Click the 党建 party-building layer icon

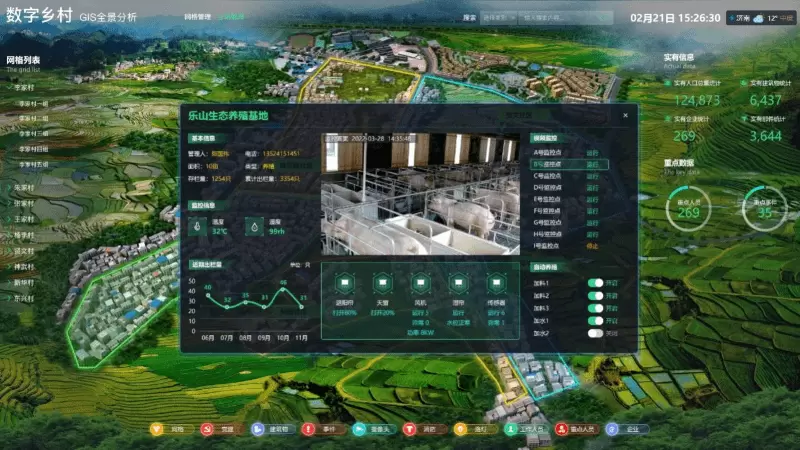[x=207, y=429]
